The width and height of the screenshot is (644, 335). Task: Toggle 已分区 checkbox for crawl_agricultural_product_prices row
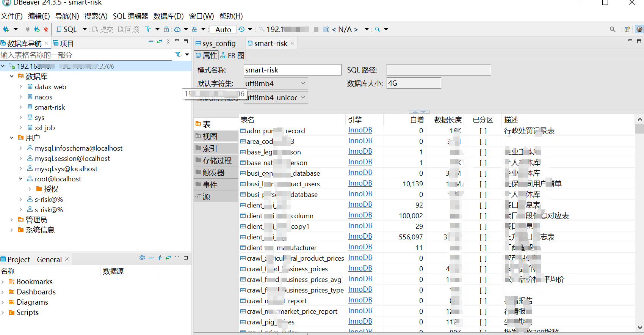483,259
